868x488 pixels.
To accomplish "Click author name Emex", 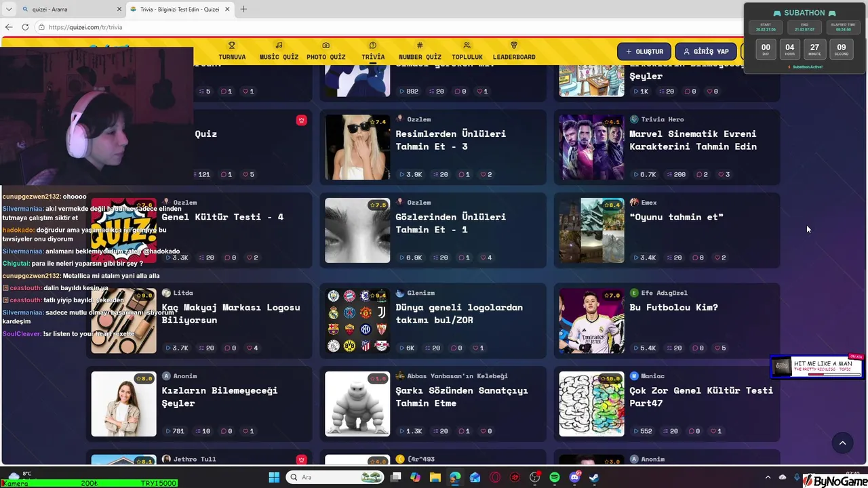I will click(649, 202).
